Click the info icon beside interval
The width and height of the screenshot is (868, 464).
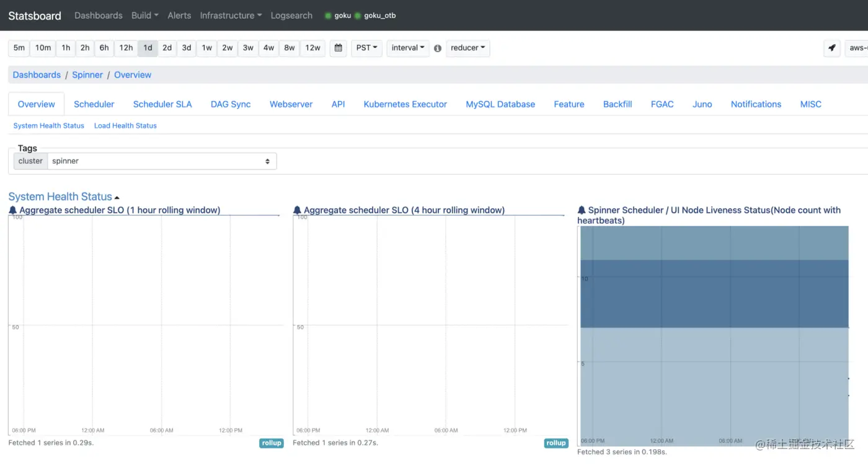(x=438, y=48)
